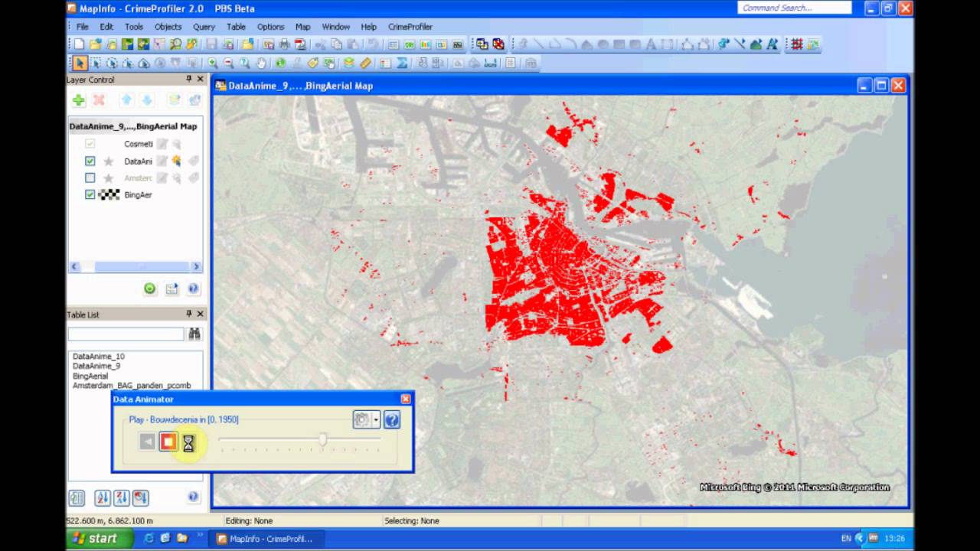Click the red grid CrimeProfiler icon
The image size is (980, 551).
797,44
